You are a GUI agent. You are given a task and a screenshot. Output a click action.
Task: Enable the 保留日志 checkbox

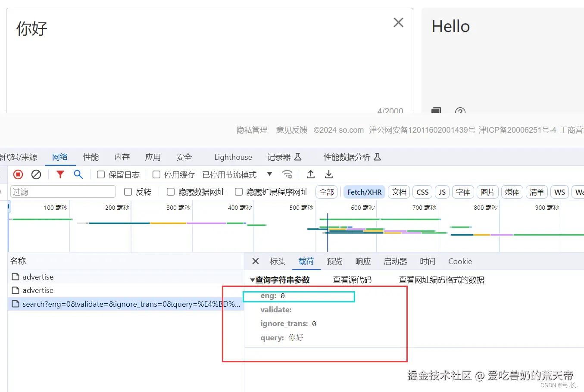pyautogui.click(x=101, y=174)
